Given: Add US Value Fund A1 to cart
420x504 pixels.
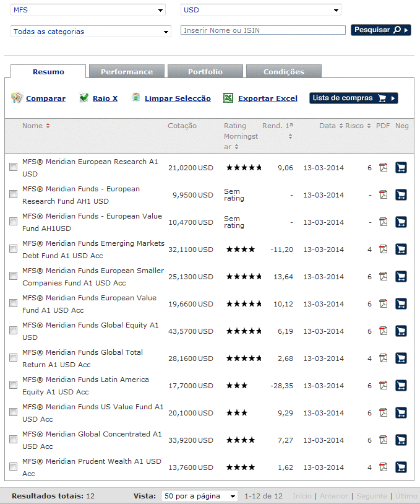Looking at the screenshot, I should click(401, 413).
